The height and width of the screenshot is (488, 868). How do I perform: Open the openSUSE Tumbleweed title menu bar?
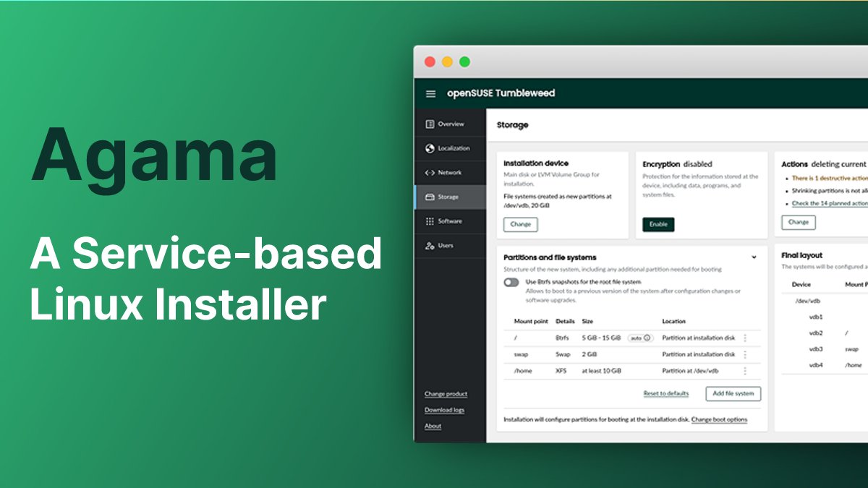500,93
